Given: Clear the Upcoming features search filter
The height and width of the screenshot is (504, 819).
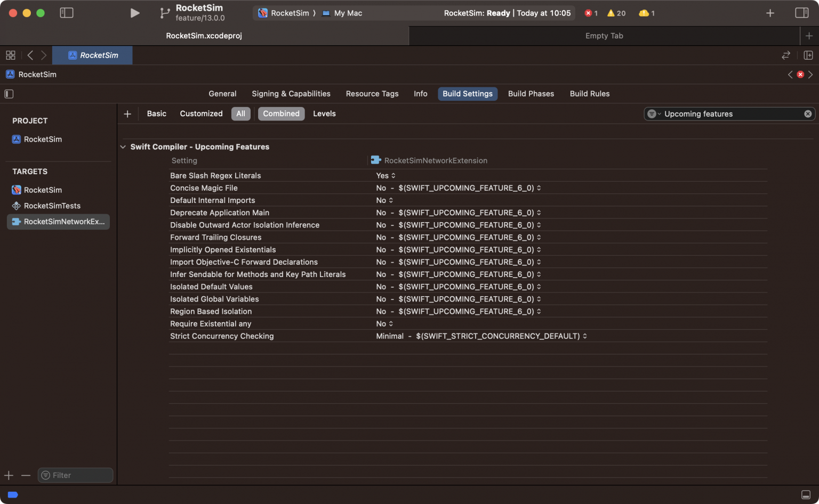Looking at the screenshot, I should [x=808, y=114].
